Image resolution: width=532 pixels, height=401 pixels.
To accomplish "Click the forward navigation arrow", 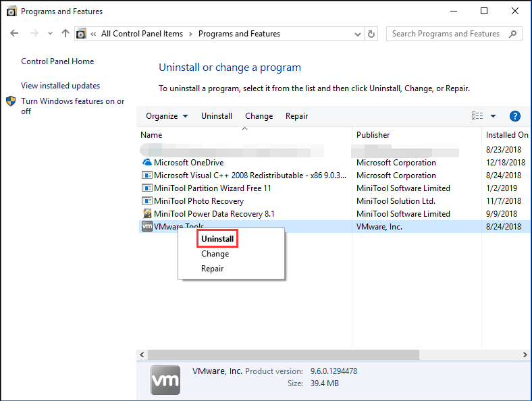I will 34,33.
